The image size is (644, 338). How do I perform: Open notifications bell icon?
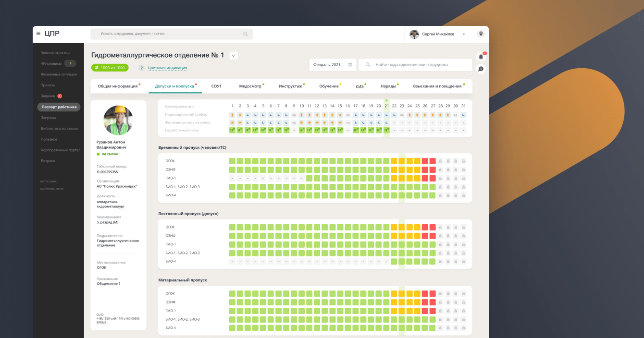481,57
